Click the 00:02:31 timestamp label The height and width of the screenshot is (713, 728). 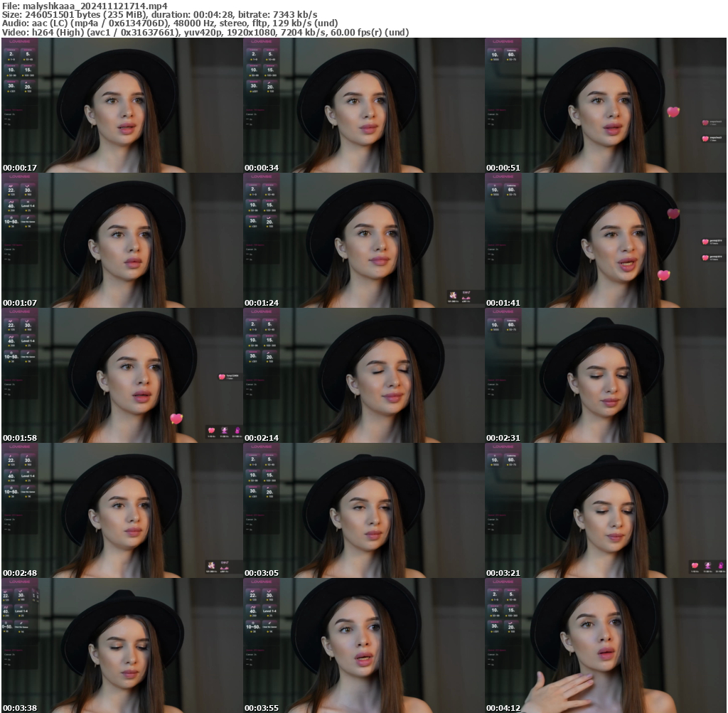click(503, 437)
